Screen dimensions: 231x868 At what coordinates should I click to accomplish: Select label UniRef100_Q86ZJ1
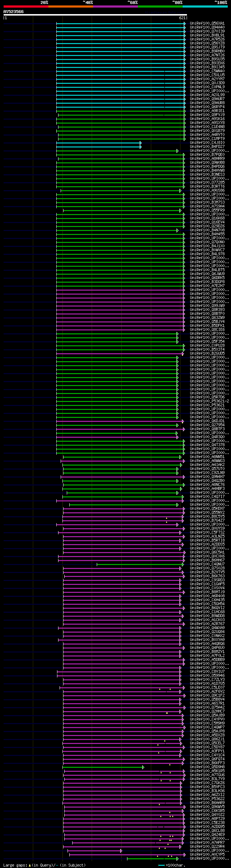point(207,739)
